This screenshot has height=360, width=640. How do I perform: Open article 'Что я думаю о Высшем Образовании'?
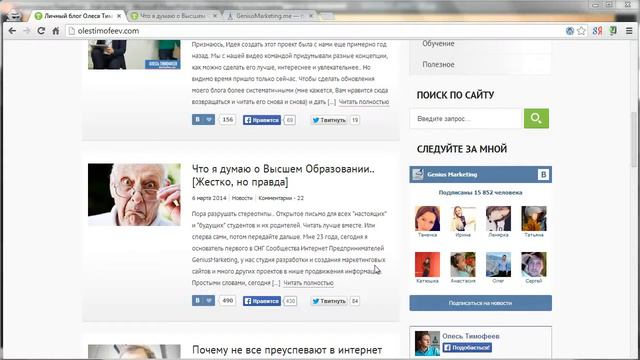pyautogui.click(x=283, y=176)
